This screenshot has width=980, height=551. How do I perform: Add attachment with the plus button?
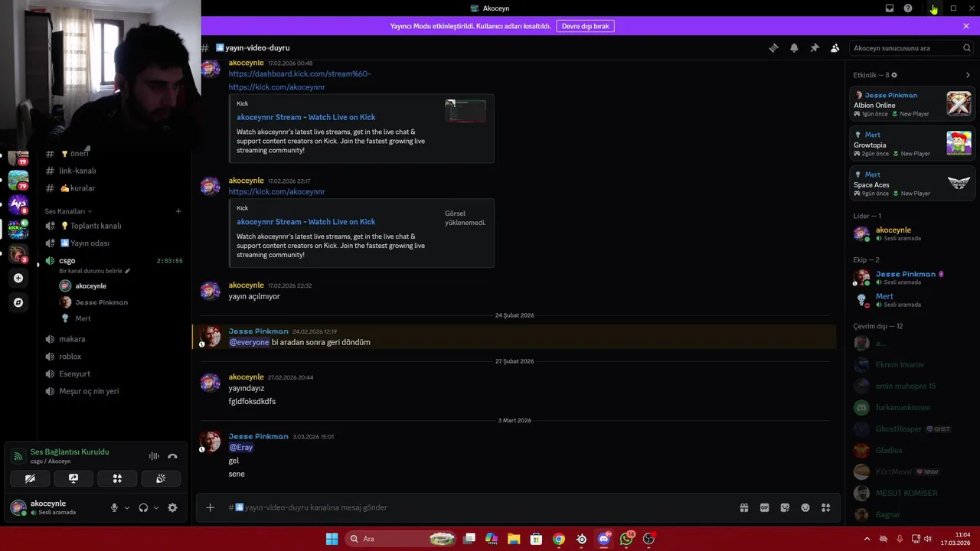(x=211, y=507)
